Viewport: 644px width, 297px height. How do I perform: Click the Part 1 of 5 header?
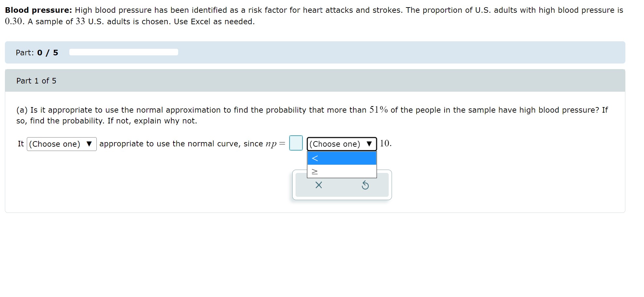36,81
